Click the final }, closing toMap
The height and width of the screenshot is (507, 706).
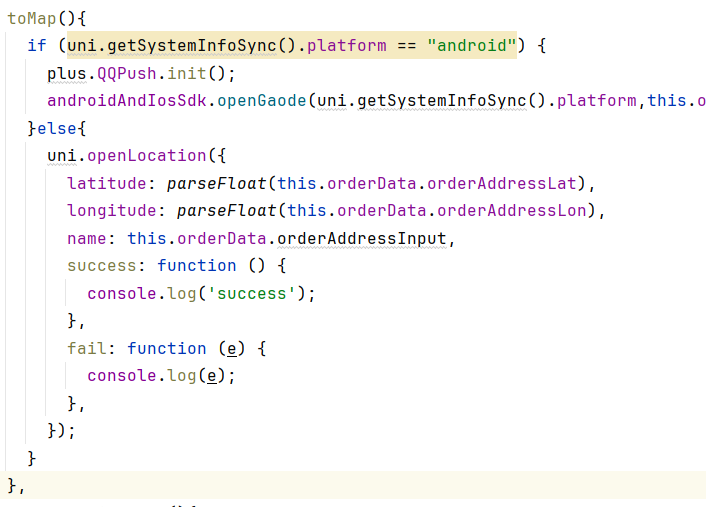tap(17, 486)
